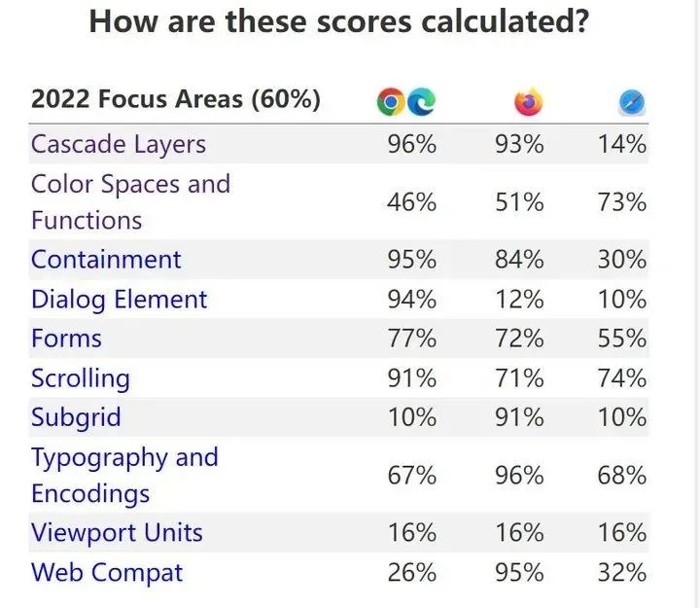Open the Web Compat link
Screen dimensions: 700x608
point(107,572)
